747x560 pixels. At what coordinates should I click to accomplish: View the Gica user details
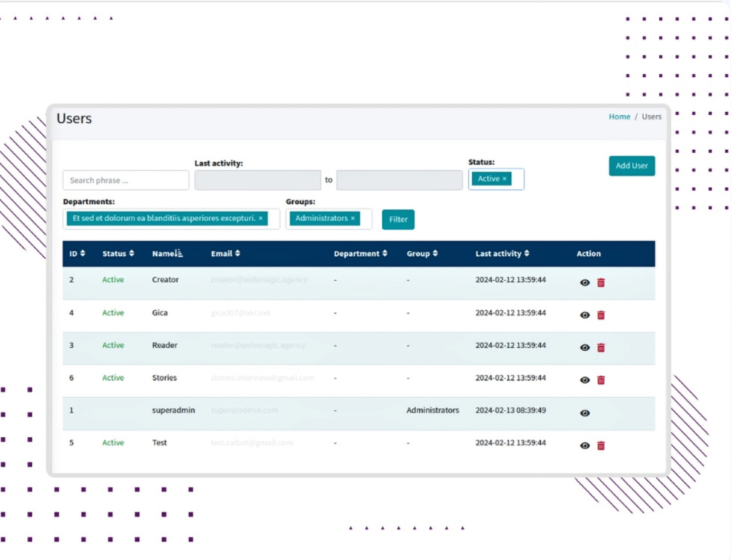(x=585, y=315)
